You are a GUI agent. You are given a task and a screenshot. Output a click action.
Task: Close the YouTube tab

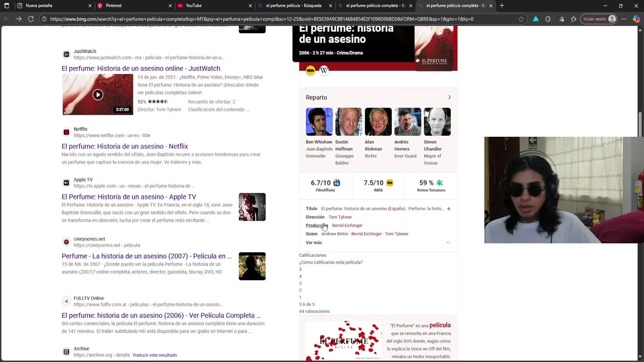coord(250,6)
